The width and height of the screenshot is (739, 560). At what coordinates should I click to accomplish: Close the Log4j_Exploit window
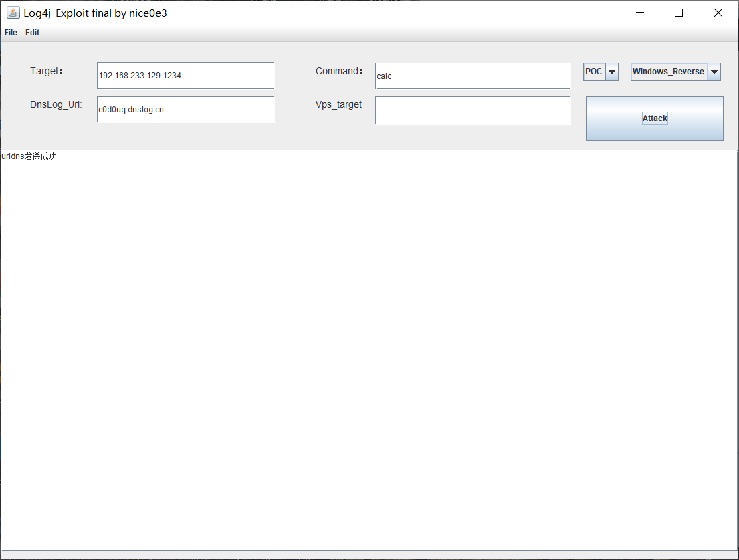pos(718,13)
